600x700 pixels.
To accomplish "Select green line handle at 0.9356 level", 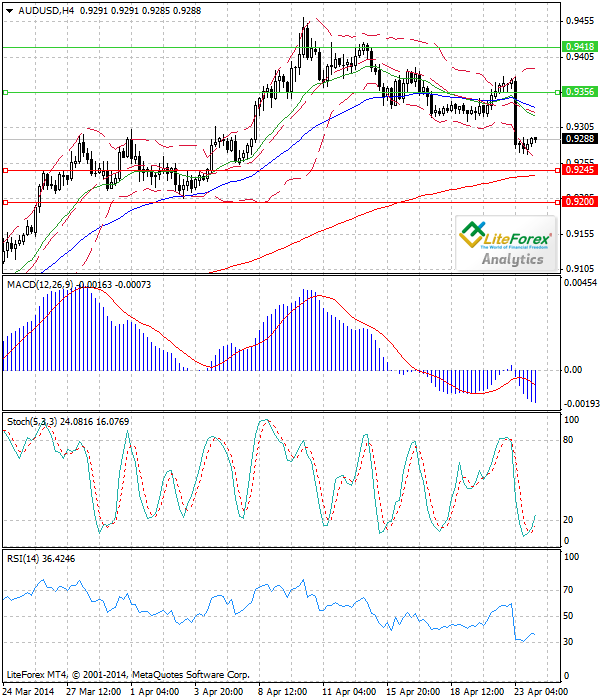I will click(x=6, y=92).
